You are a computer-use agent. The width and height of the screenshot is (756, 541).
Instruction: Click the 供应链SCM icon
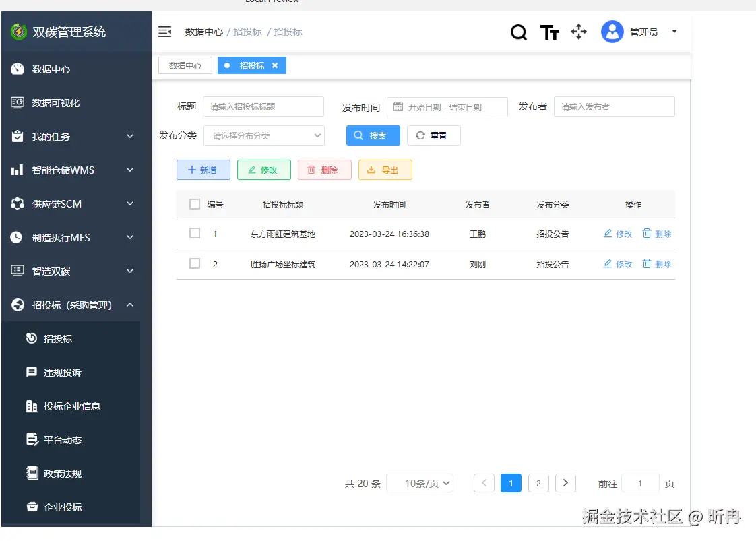18,203
